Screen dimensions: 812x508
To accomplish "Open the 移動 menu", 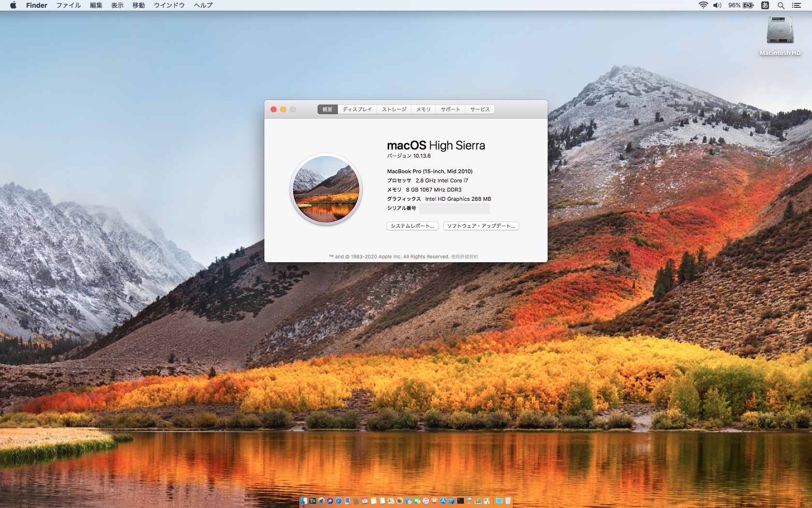I will tap(139, 5).
